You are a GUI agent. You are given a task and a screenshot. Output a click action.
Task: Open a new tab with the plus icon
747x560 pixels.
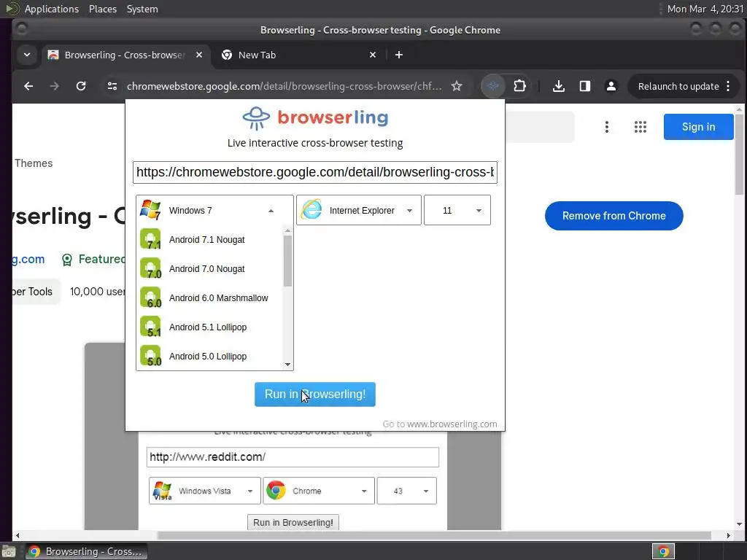click(399, 55)
